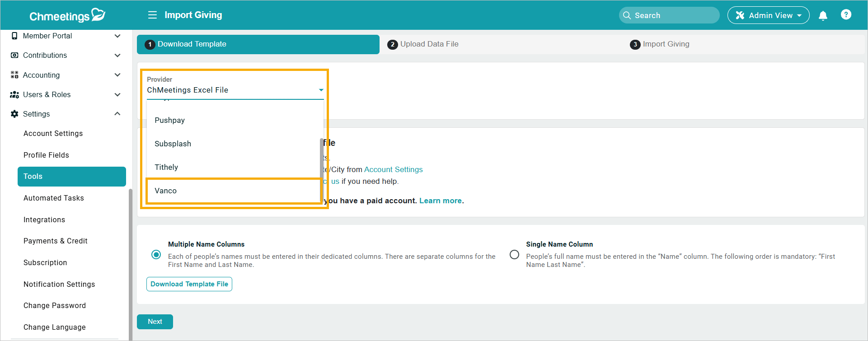Follow the Learn more link
Screen dimensions: 868x341
click(x=441, y=201)
